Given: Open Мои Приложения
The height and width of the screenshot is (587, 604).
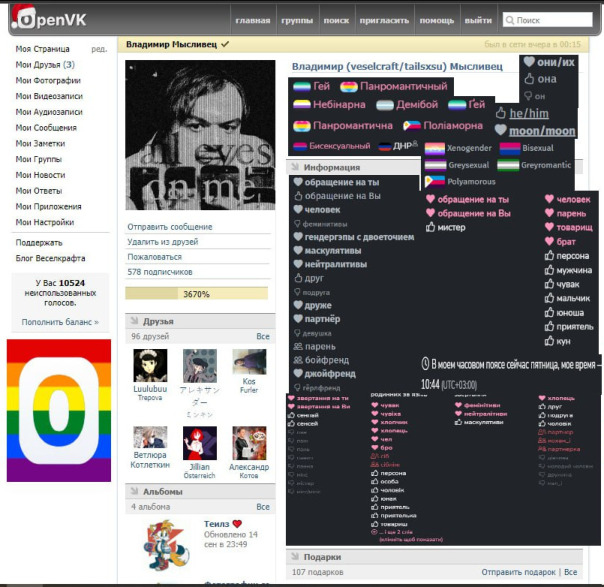Looking at the screenshot, I should click(48, 207).
